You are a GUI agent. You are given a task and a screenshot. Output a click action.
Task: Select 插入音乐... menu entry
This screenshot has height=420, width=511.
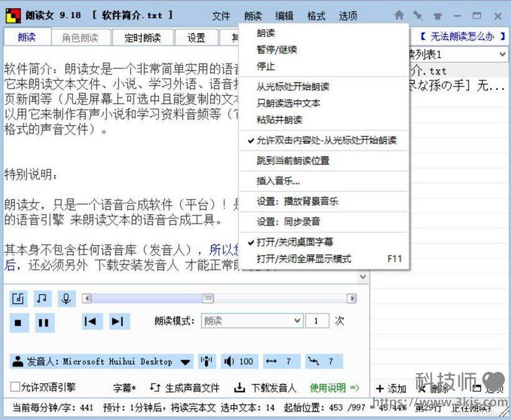pos(324,181)
